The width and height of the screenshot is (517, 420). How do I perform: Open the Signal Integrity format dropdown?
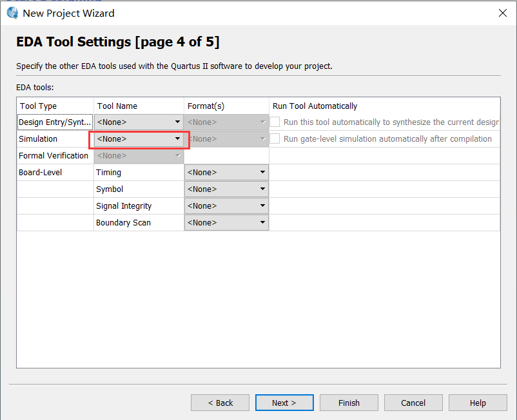point(226,206)
